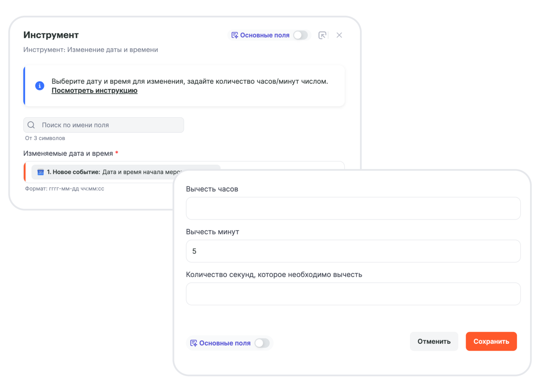Click into the Вычесть часов field

point(353,208)
